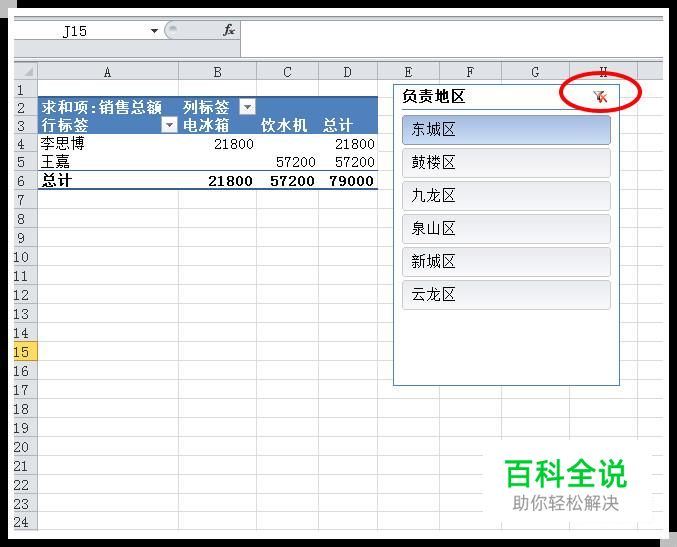Open the 列标签 filter dropdown
677x547 pixels.
(x=247, y=106)
